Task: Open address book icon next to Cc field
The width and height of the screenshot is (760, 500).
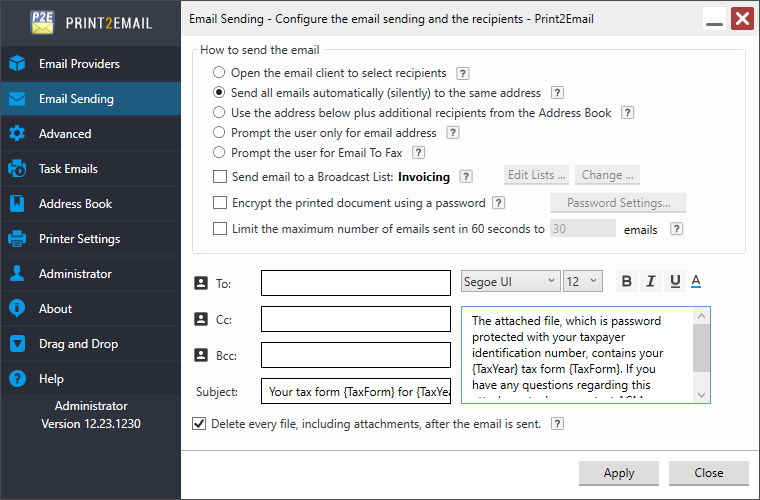Action: (201, 319)
